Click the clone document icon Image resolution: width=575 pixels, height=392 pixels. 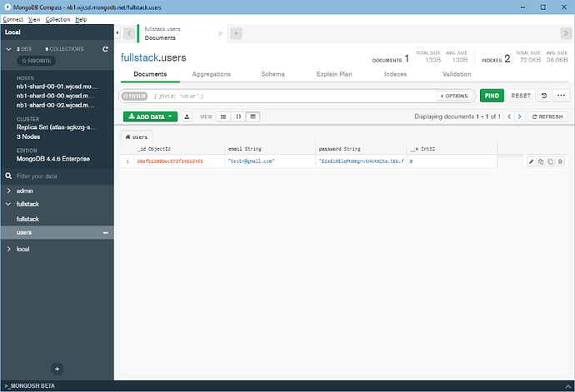click(x=550, y=161)
